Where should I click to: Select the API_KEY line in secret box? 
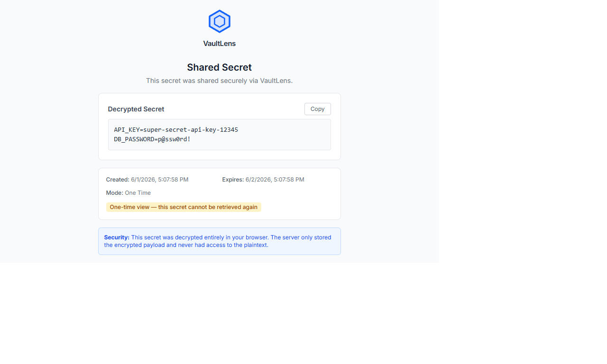(176, 129)
